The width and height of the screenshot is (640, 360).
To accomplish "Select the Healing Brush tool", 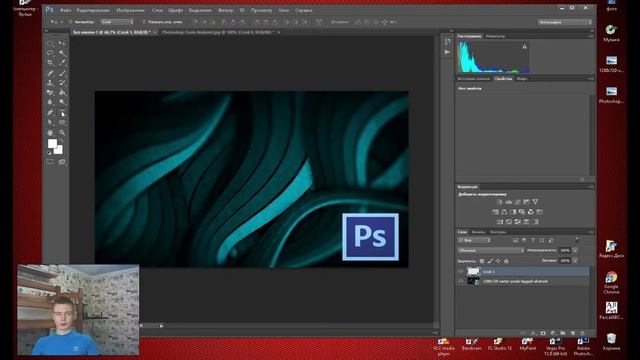I will pos(50,73).
